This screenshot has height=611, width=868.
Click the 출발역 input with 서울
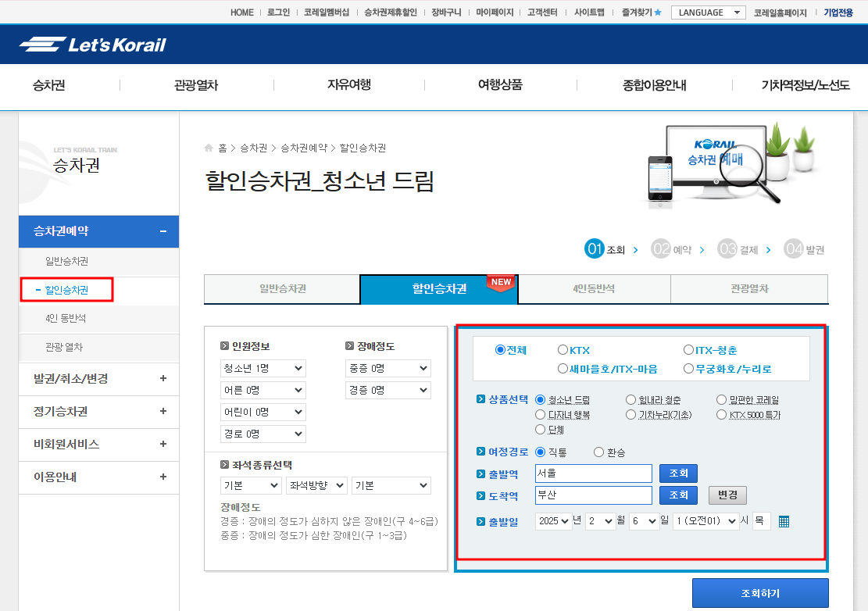[x=594, y=473]
